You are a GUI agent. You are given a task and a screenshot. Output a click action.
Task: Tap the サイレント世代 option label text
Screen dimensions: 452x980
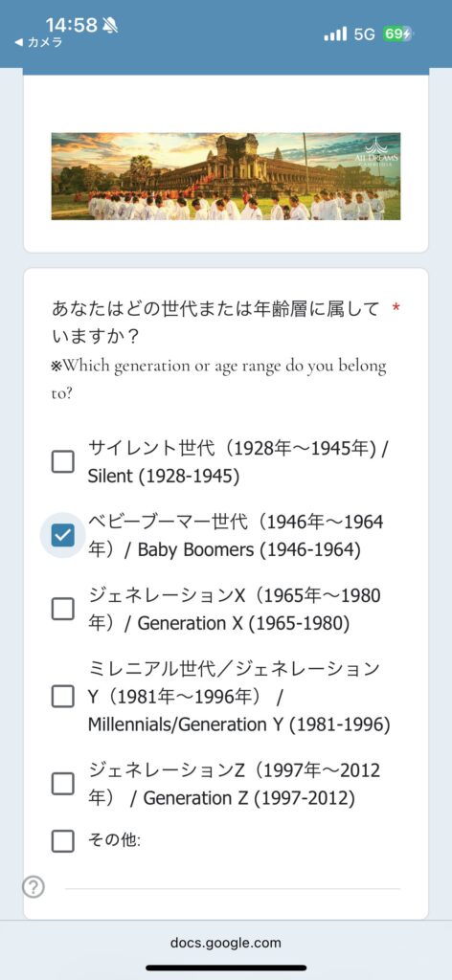[238, 462]
